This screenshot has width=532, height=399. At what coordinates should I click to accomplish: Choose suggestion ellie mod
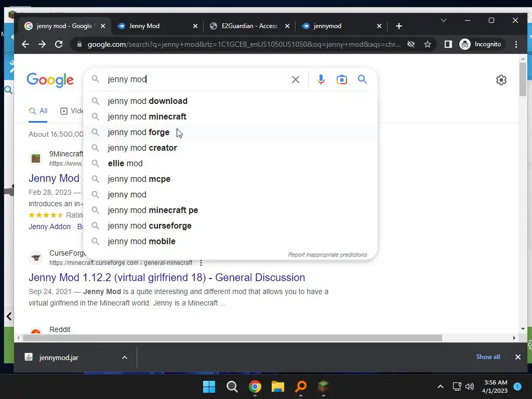(230, 164)
